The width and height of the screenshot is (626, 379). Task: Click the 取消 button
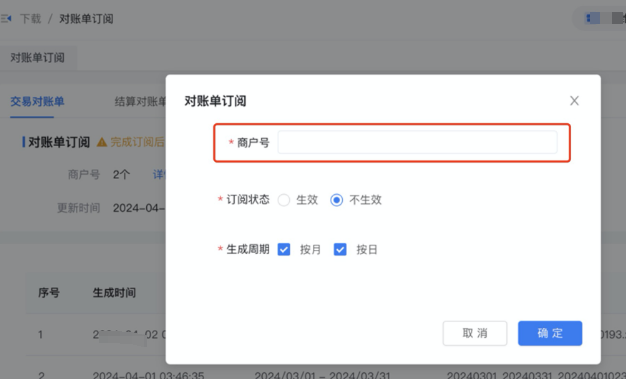475,333
